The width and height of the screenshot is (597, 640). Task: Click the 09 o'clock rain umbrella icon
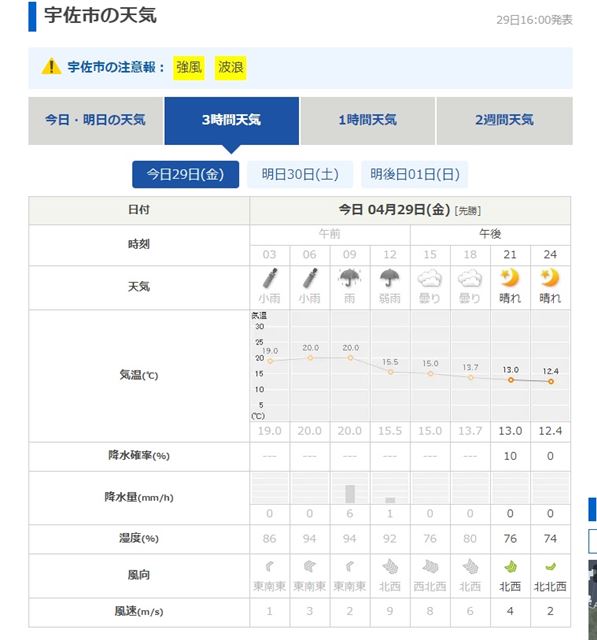pos(350,278)
